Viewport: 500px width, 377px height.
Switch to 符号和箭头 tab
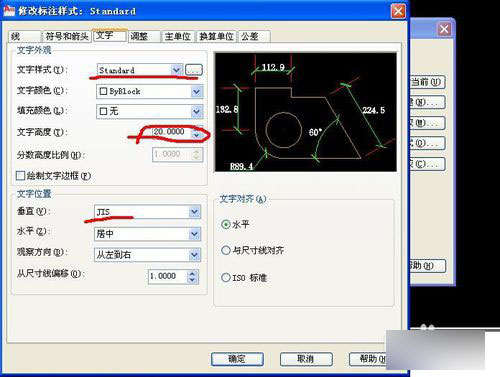pyautogui.click(x=67, y=36)
